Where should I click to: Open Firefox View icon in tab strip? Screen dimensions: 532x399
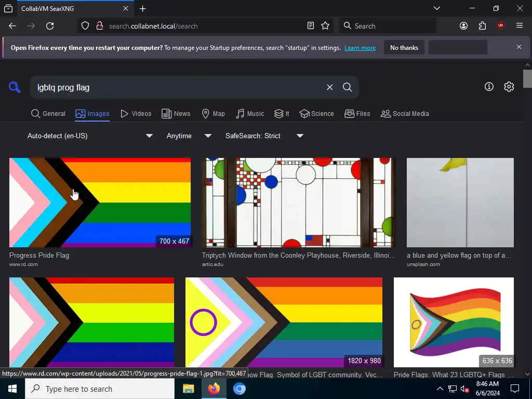pyautogui.click(x=8, y=8)
